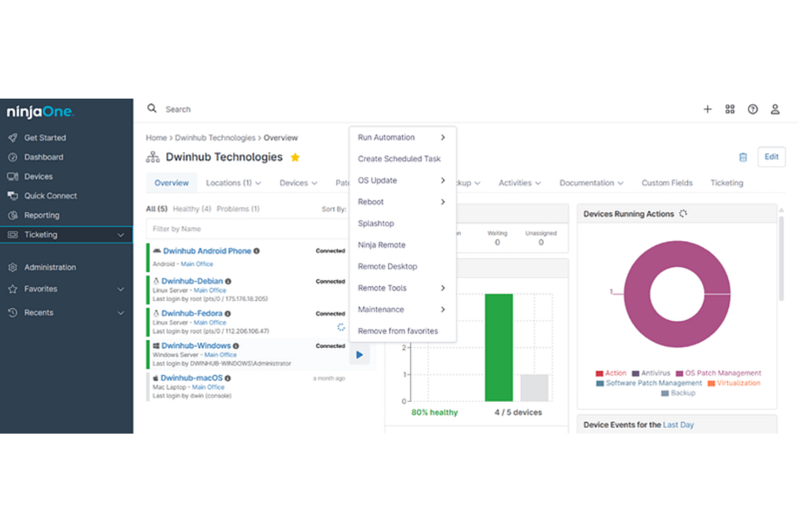Expand the Favorites sidebar chevron
This screenshot has width=798, height=532.
pyautogui.click(x=121, y=289)
